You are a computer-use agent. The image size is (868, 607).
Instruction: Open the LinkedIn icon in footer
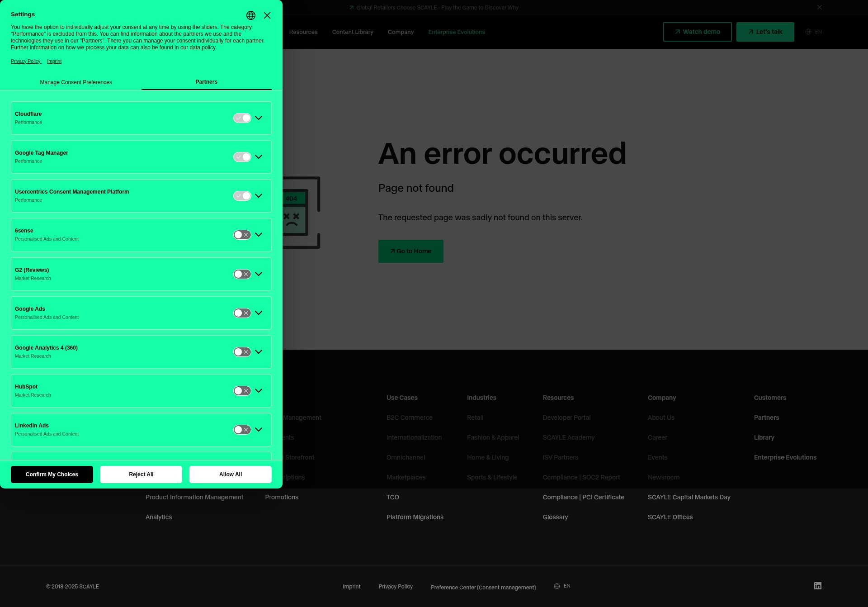click(x=818, y=586)
